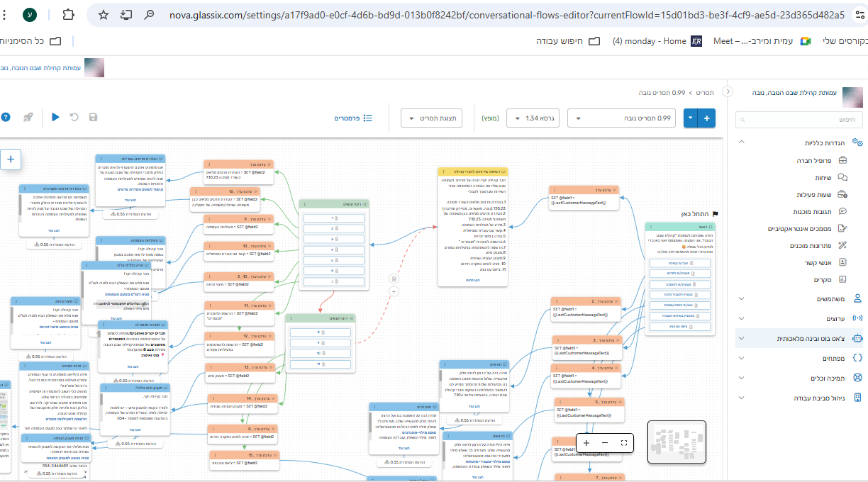This screenshot has height=482, width=868.
Task: Click the play/run flow icon
Action: (x=55, y=117)
